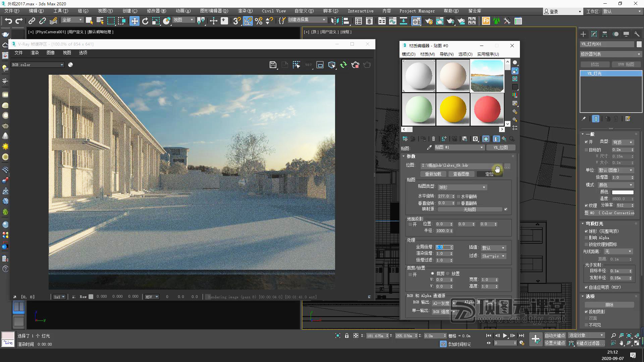Click the white light color swatch
644x362 pixels.
(x=623, y=192)
